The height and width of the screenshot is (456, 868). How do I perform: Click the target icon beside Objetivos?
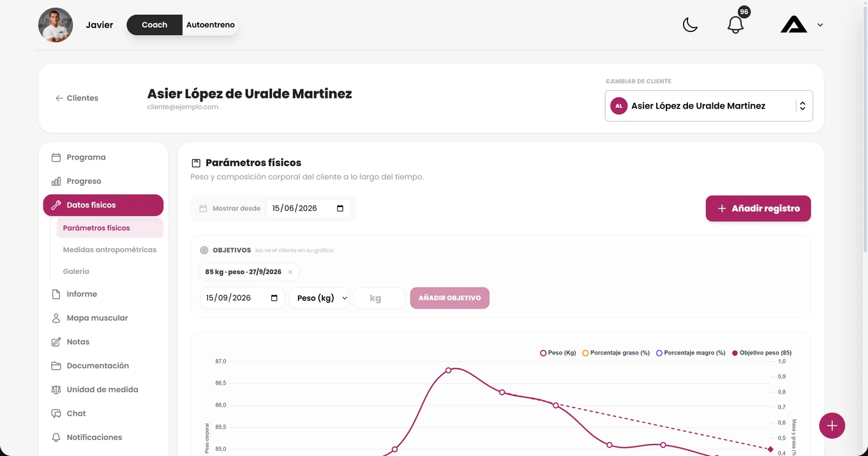click(204, 250)
